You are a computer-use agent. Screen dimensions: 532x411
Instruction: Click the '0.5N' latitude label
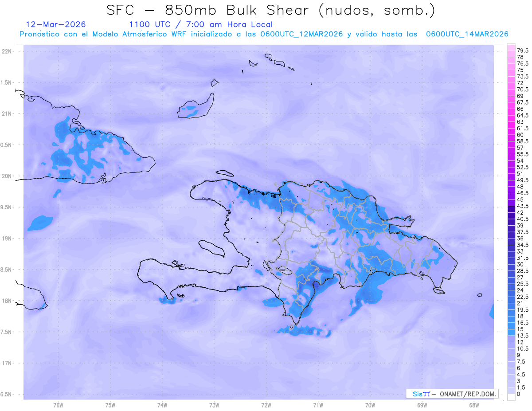click(x=7, y=145)
